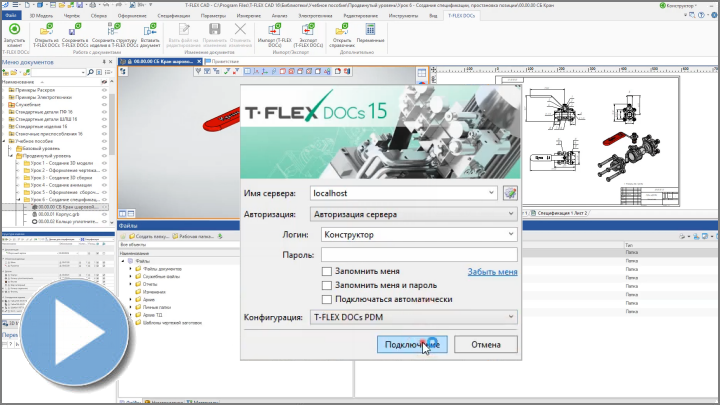Open the Авторизация dropdown
The height and width of the screenshot is (405, 720).
coord(511,214)
